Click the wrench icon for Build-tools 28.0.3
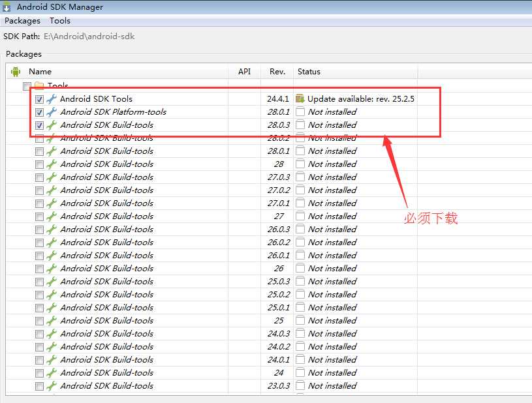 [x=52, y=125]
